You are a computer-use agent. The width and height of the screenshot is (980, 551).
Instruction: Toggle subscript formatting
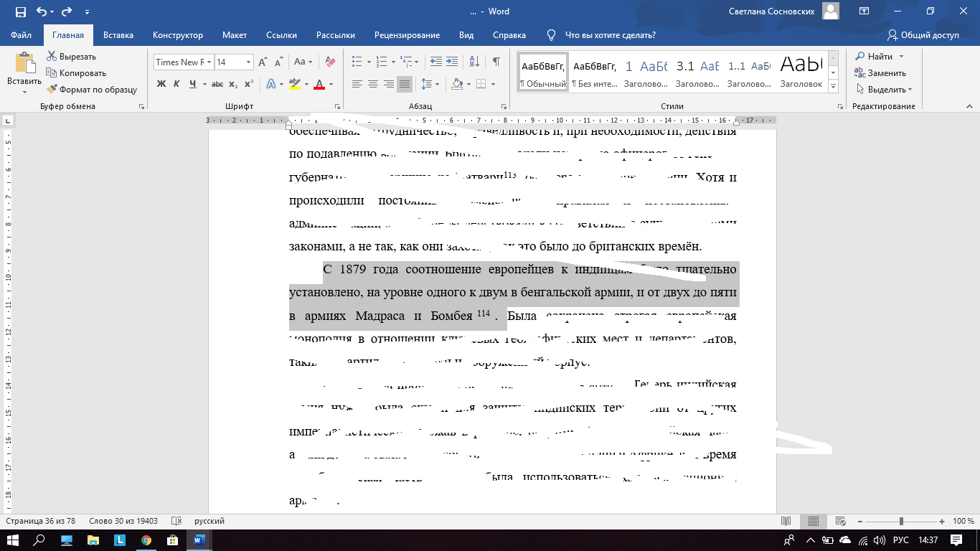(233, 84)
